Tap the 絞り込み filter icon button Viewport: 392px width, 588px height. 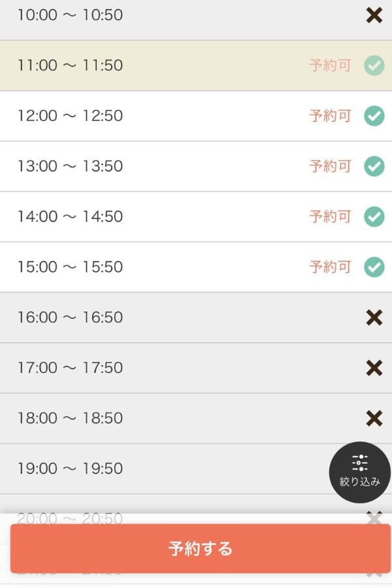tap(359, 472)
